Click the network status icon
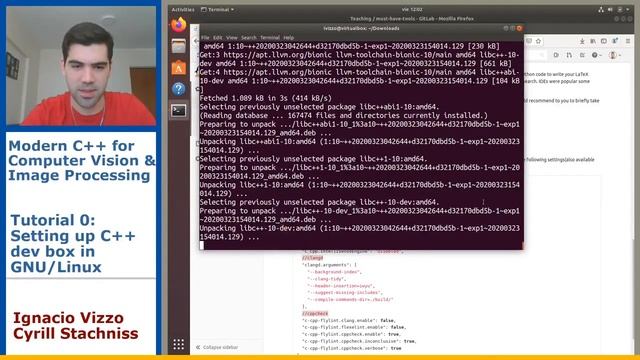The height and width of the screenshot is (360, 640). tap(601, 9)
